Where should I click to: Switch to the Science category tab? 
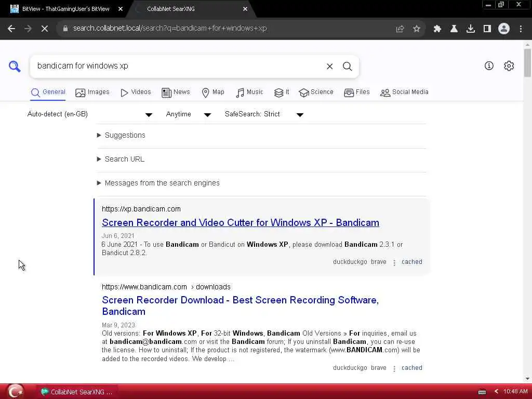[x=316, y=92]
